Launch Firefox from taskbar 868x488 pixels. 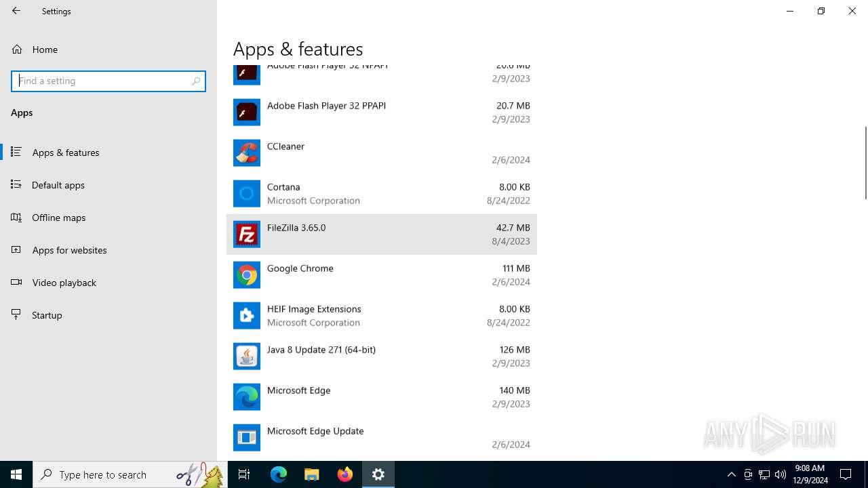(345, 474)
